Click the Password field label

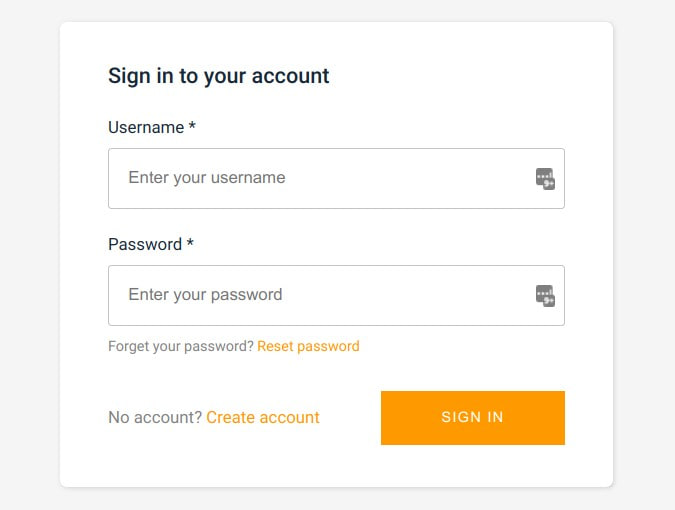click(x=145, y=245)
